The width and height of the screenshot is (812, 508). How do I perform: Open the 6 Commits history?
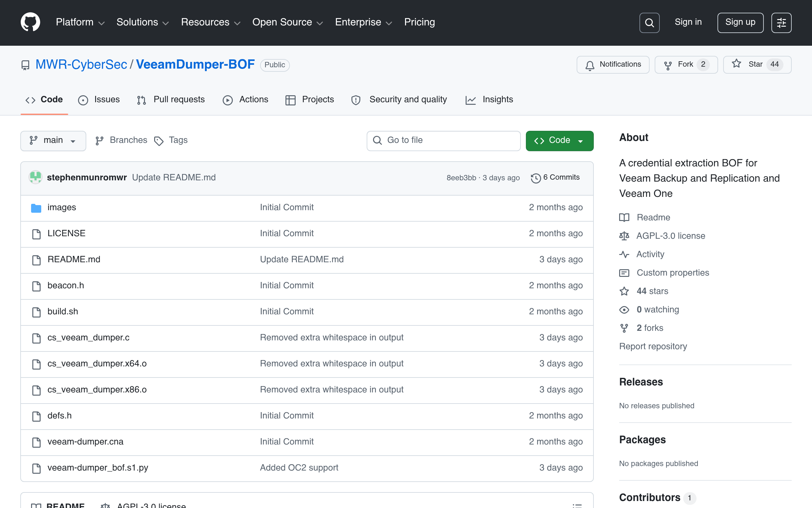555,177
